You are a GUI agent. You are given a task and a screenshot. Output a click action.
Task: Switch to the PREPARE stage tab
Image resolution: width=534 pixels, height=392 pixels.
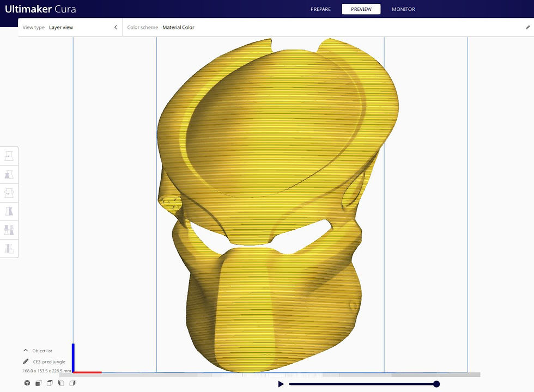(x=320, y=9)
